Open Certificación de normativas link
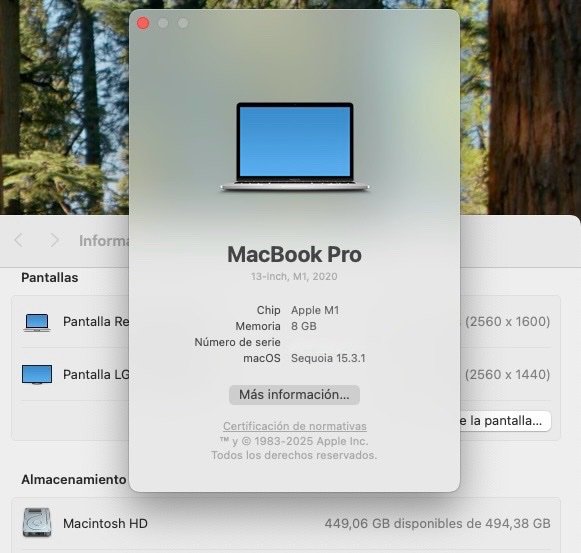 (x=295, y=426)
